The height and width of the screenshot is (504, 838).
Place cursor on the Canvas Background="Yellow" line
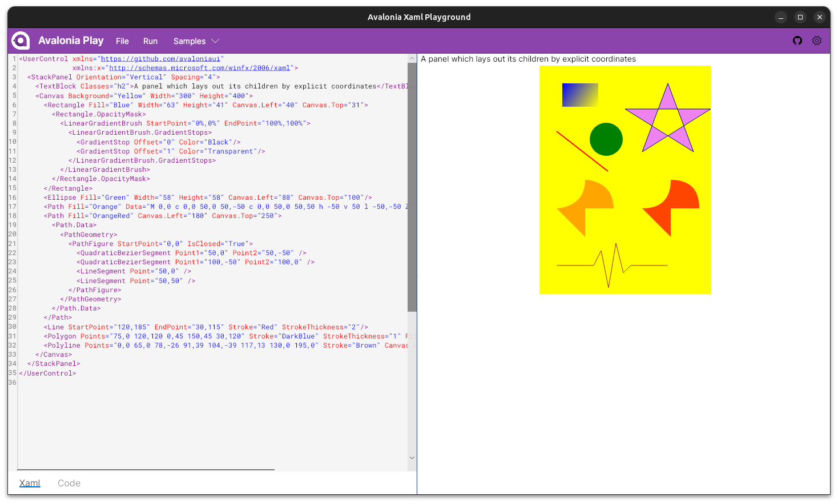click(144, 96)
